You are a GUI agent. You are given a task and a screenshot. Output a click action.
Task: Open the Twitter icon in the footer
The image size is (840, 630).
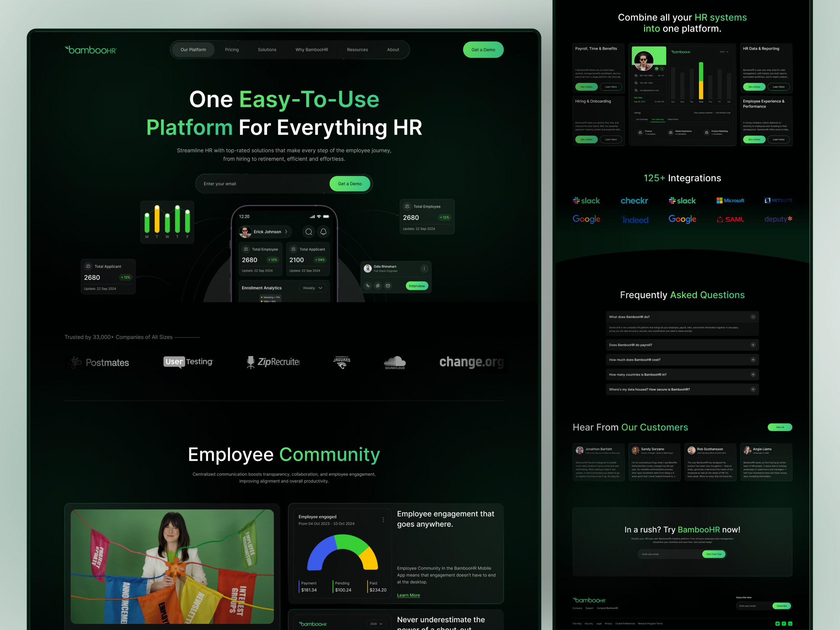[x=777, y=624]
